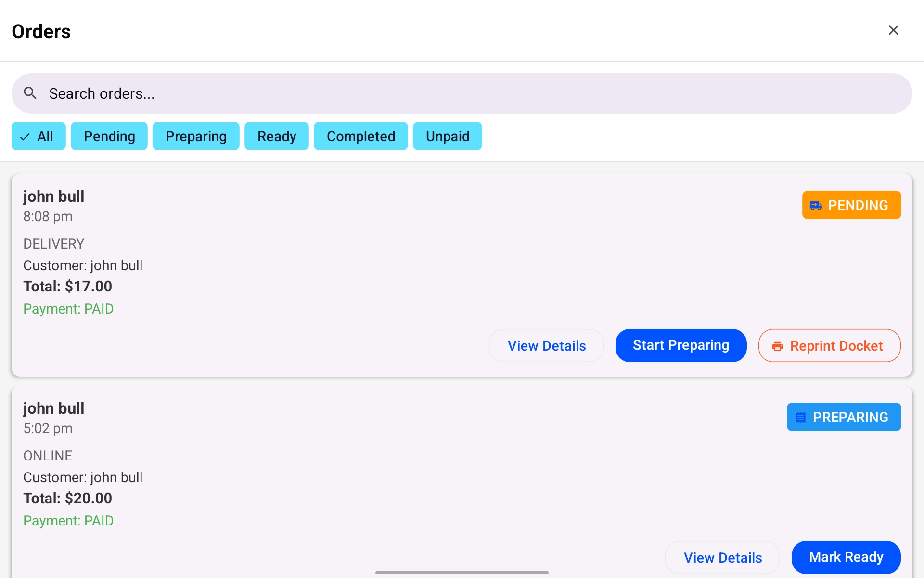View details of the 8:08 pm order

point(546,345)
